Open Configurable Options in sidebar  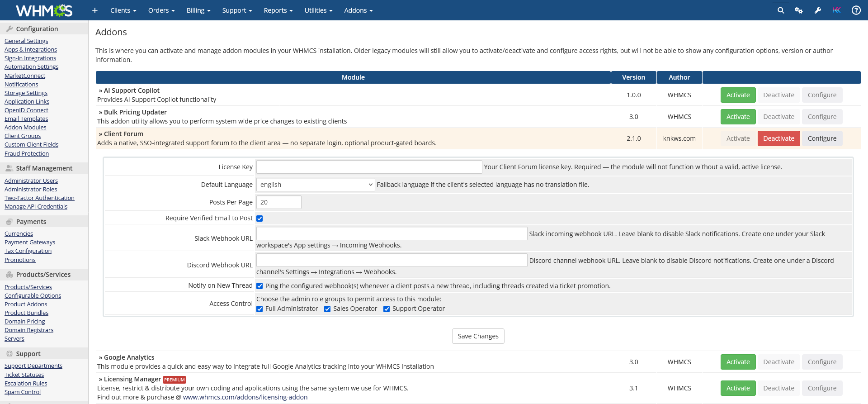33,295
